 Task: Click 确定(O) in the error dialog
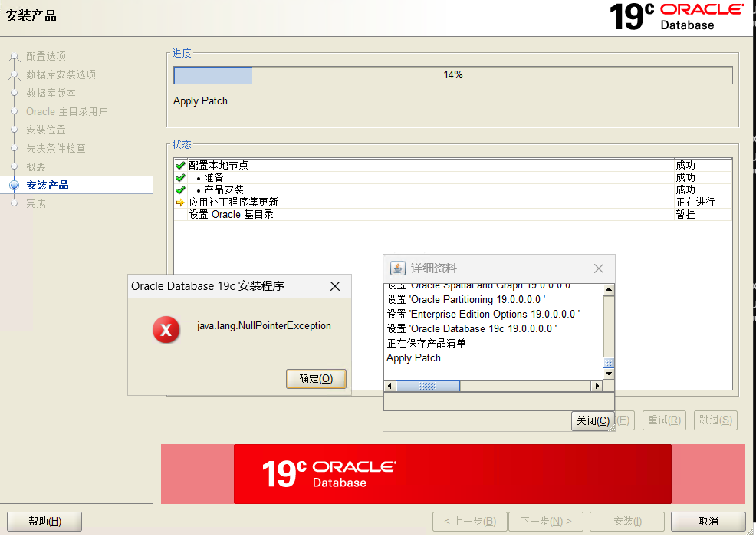pyautogui.click(x=317, y=379)
